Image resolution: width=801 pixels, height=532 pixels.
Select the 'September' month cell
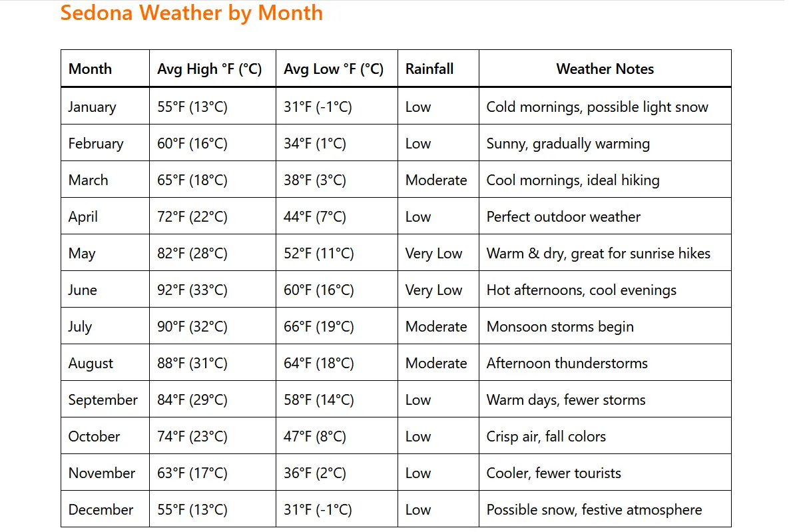[103, 399]
